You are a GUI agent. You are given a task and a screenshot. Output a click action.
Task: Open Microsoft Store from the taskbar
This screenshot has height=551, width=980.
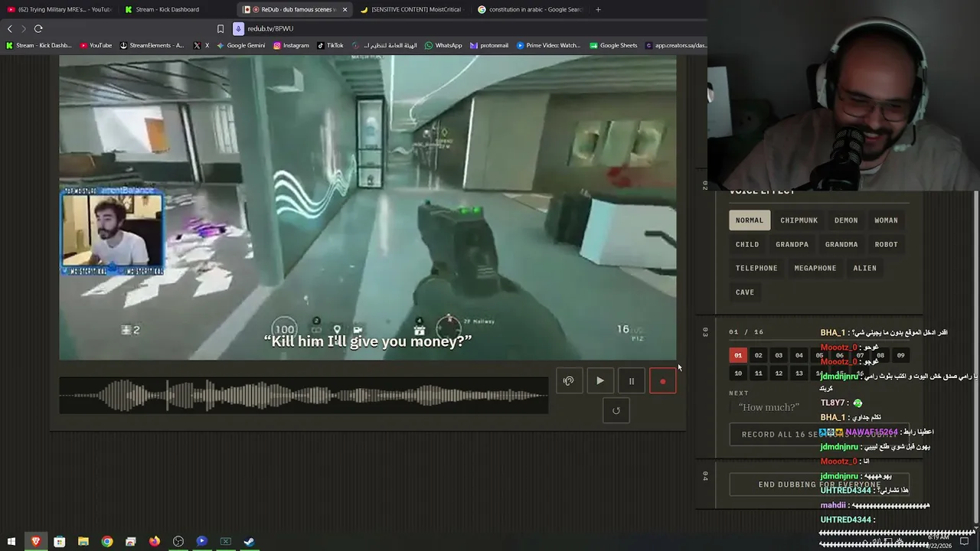[59, 542]
